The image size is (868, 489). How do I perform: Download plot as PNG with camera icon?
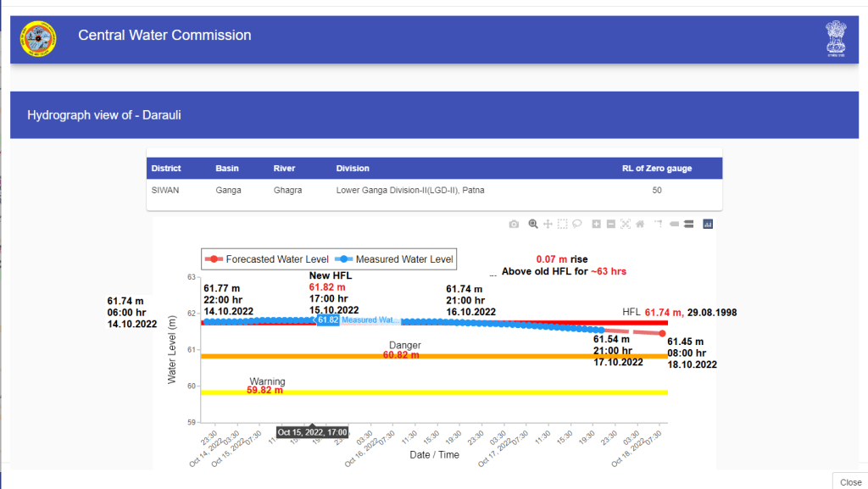tap(514, 224)
